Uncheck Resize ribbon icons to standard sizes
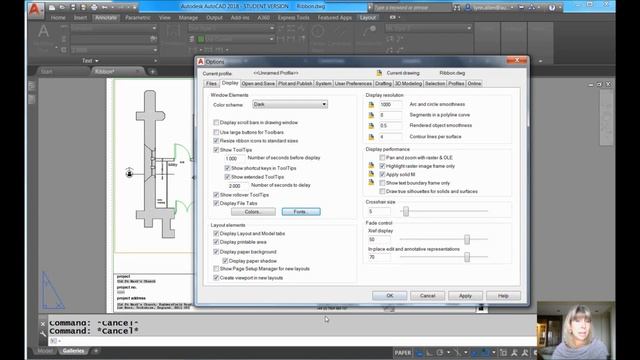Image resolution: width=640 pixels, height=360 pixels. point(216,140)
